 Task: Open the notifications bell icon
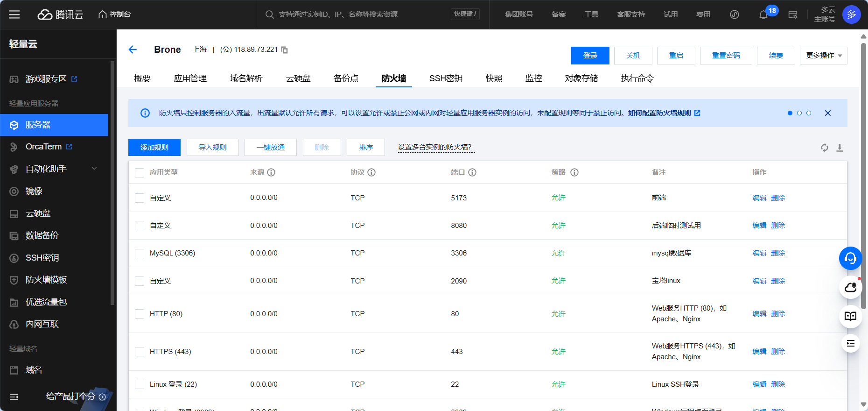pos(763,14)
